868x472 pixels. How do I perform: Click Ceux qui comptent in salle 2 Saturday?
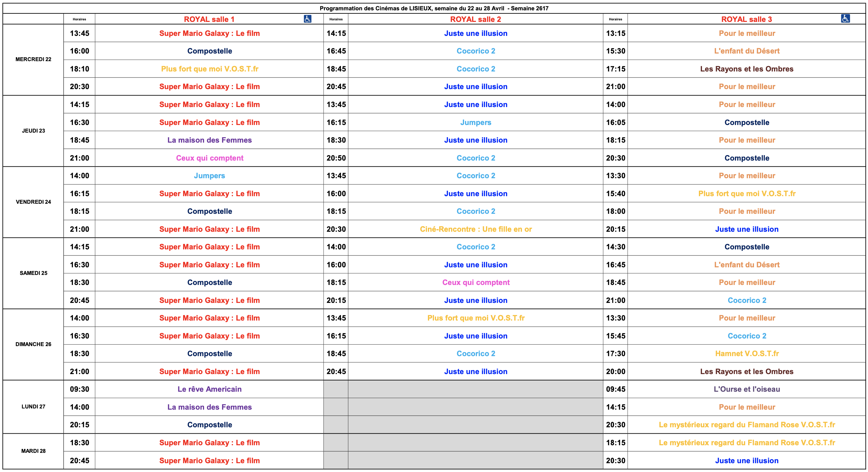click(475, 282)
